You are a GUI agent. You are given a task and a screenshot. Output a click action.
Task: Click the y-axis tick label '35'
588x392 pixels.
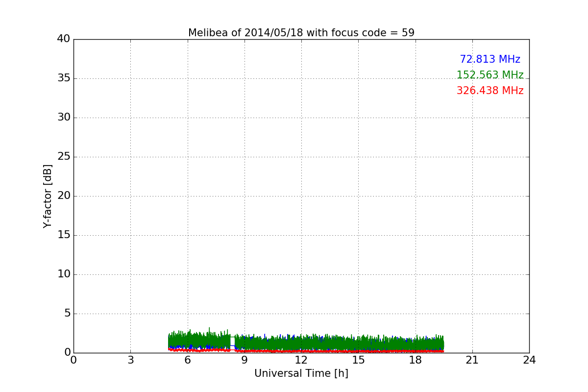64,78
